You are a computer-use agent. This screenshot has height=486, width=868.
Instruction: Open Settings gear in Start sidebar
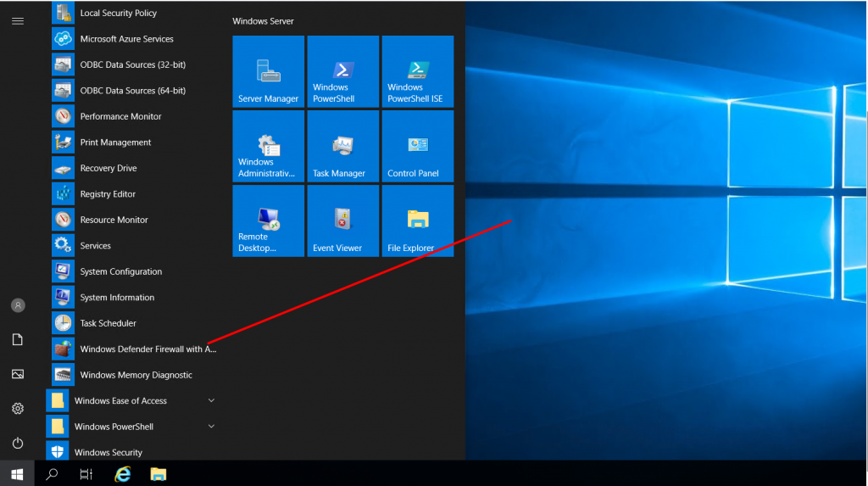[18, 409]
